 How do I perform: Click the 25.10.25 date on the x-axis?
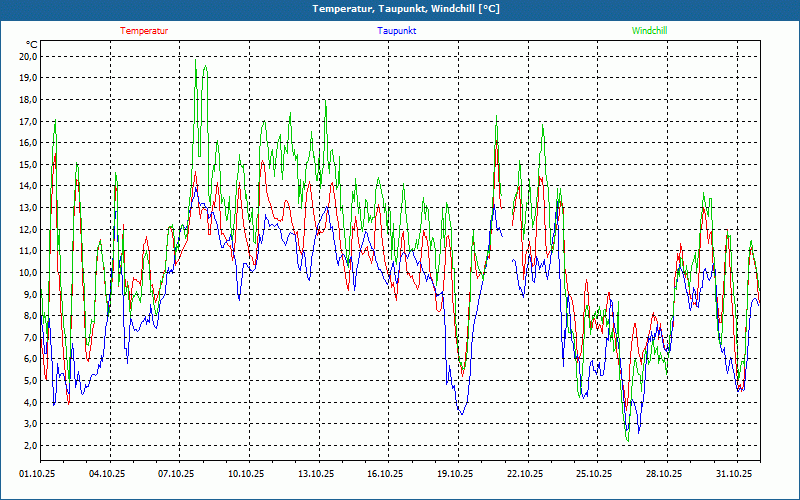click(x=594, y=474)
